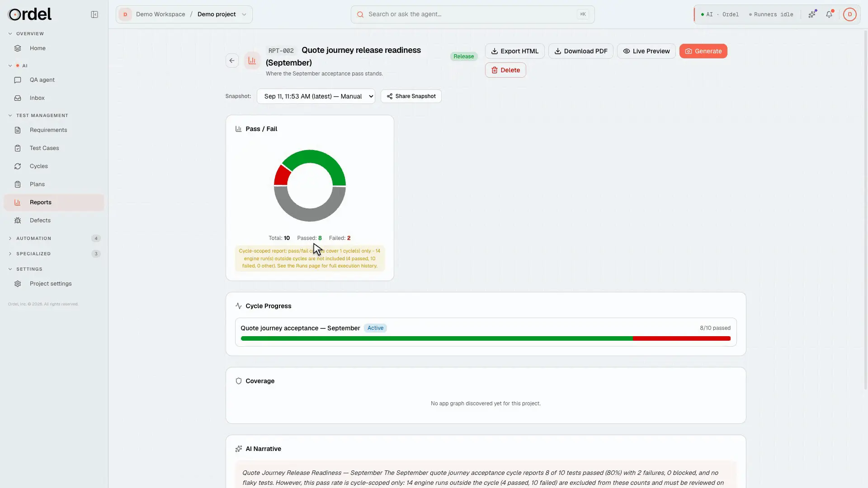
Task: Open the Defects page
Action: 54,221
